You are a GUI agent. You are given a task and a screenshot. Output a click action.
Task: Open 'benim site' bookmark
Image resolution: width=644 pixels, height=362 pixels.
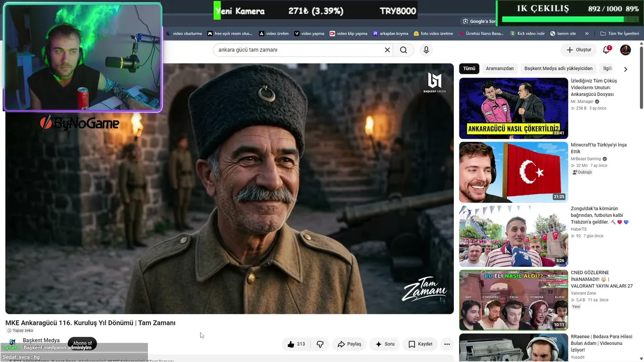coord(563,34)
